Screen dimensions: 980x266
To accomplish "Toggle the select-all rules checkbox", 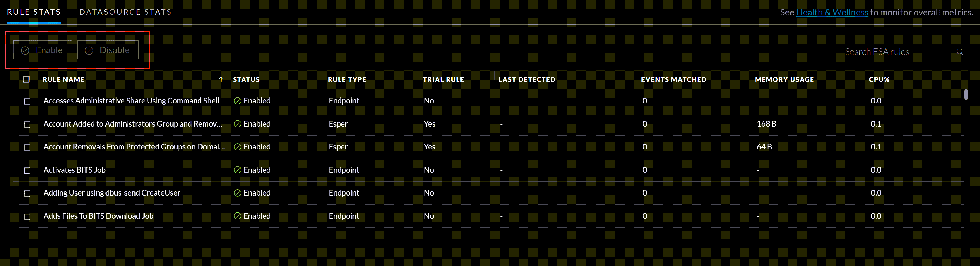I will 26,79.
